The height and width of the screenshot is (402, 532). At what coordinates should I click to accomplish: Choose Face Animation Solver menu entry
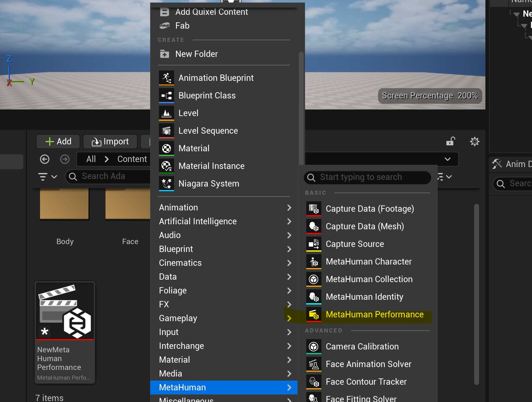pyautogui.click(x=367, y=364)
